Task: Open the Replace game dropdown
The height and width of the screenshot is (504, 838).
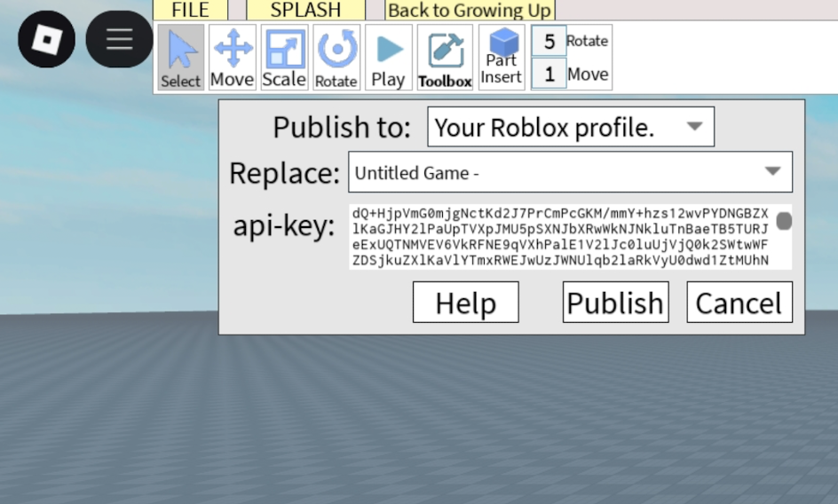Action: (570, 172)
